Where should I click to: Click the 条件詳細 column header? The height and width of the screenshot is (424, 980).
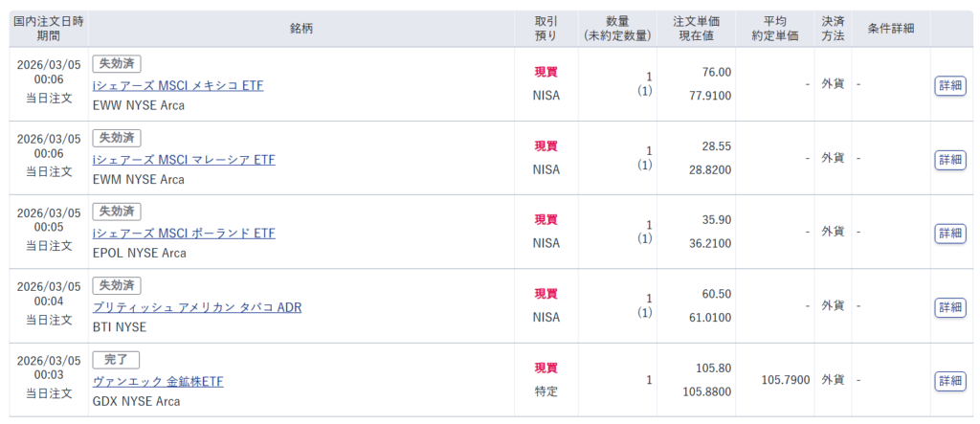(890, 29)
